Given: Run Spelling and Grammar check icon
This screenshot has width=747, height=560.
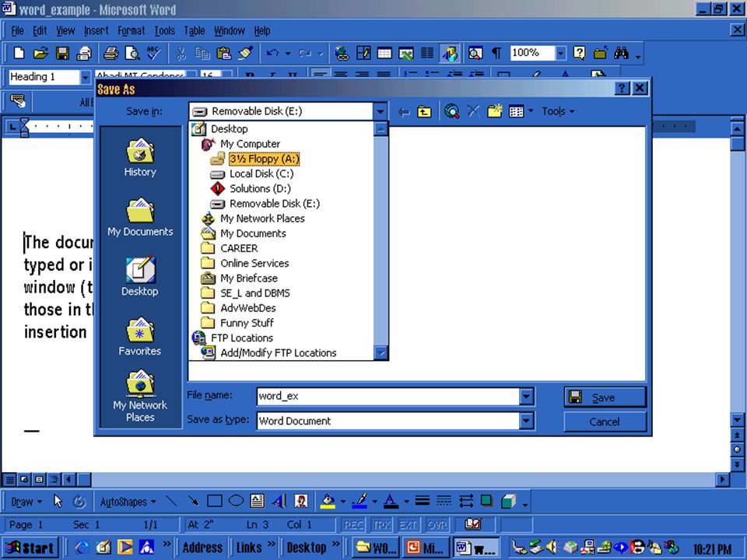Looking at the screenshot, I should 153,53.
